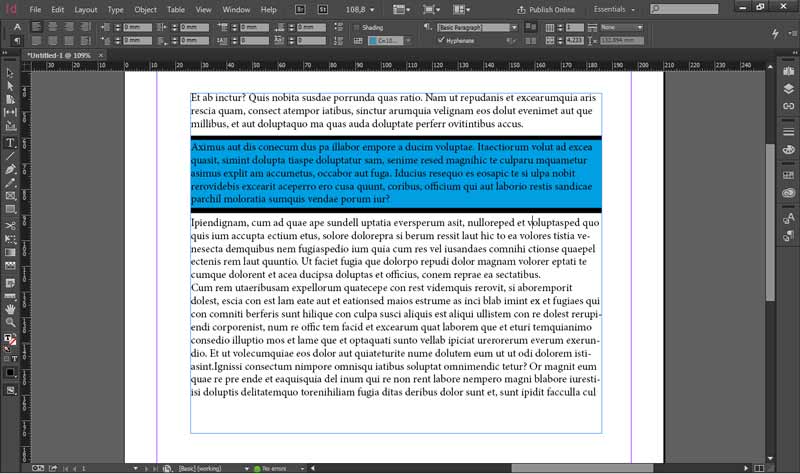Screen dimensions: 800x474
Task: Enable the Shading checkbox
Action: click(357, 28)
